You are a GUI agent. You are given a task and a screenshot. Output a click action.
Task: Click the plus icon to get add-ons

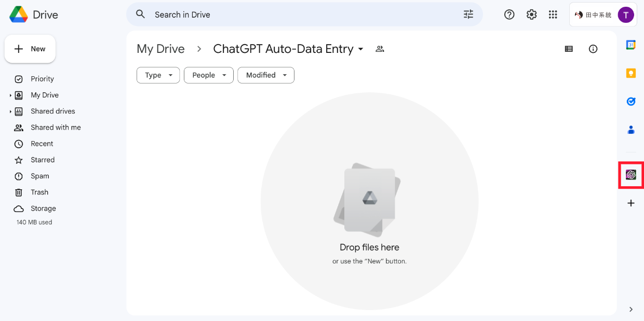click(630, 203)
